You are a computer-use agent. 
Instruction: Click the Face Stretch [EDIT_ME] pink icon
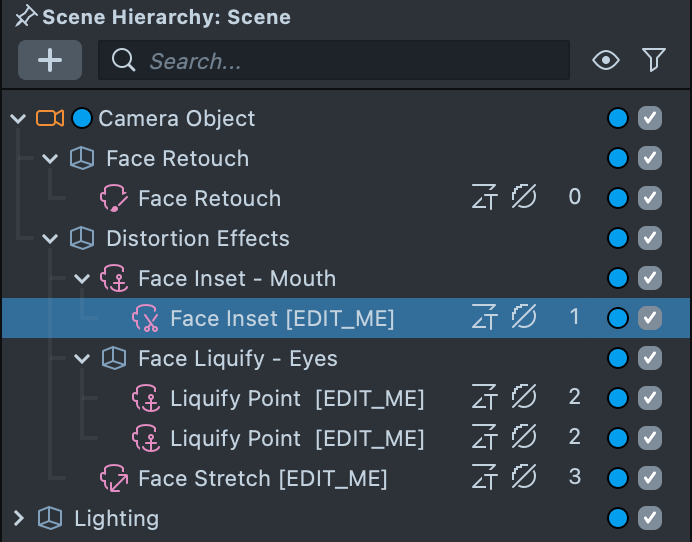tap(114, 478)
